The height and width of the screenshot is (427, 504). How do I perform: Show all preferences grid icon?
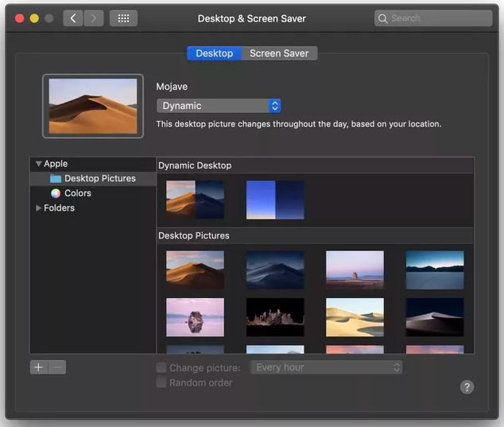tap(123, 18)
